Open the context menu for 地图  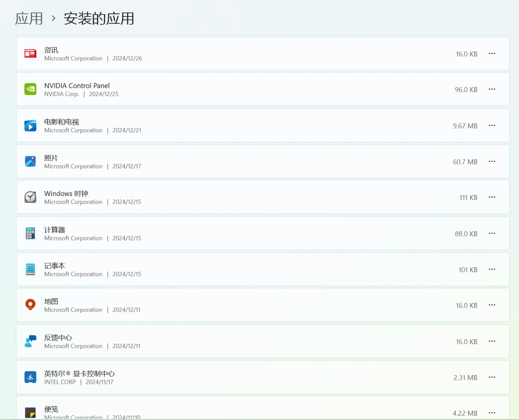492,305
